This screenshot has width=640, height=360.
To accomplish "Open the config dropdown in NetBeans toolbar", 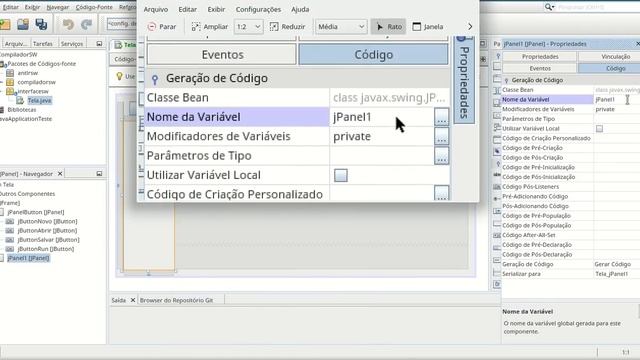I will [x=121, y=24].
